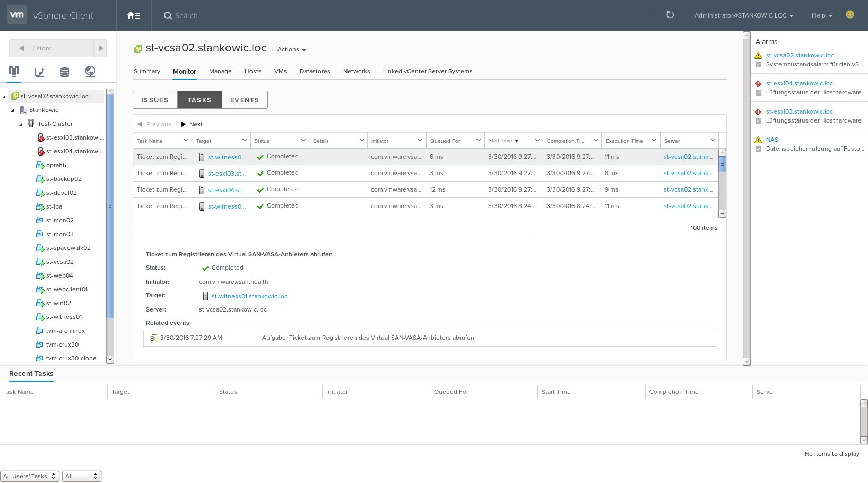
Task: Refresh the view with the refresh icon
Action: [x=670, y=15]
